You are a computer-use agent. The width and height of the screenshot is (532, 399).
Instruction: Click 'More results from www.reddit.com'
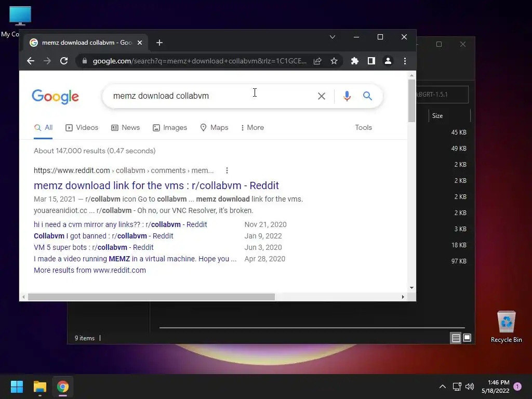click(90, 270)
